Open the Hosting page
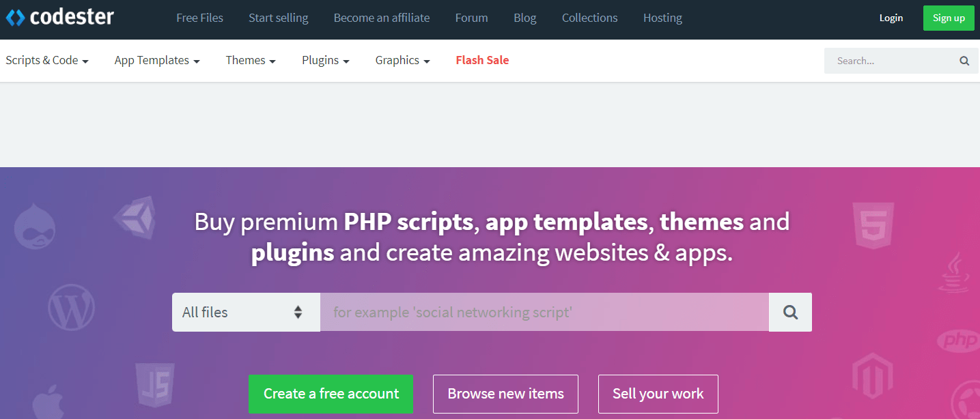Viewport: 980px width, 419px height. point(662,18)
